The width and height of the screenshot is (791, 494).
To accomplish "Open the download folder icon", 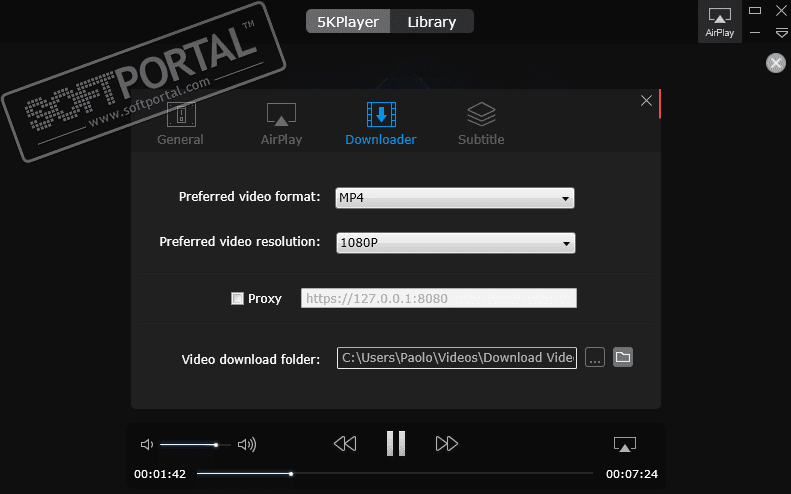I will (623, 357).
